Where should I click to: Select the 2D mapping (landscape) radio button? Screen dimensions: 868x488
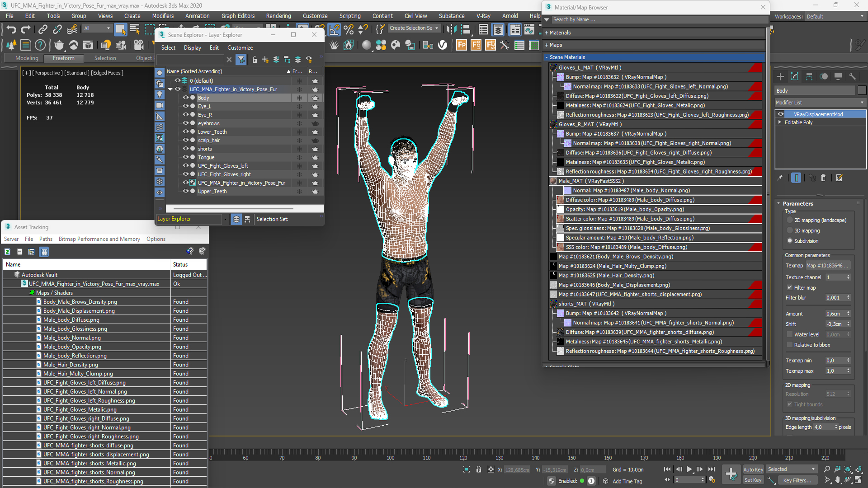coord(790,220)
